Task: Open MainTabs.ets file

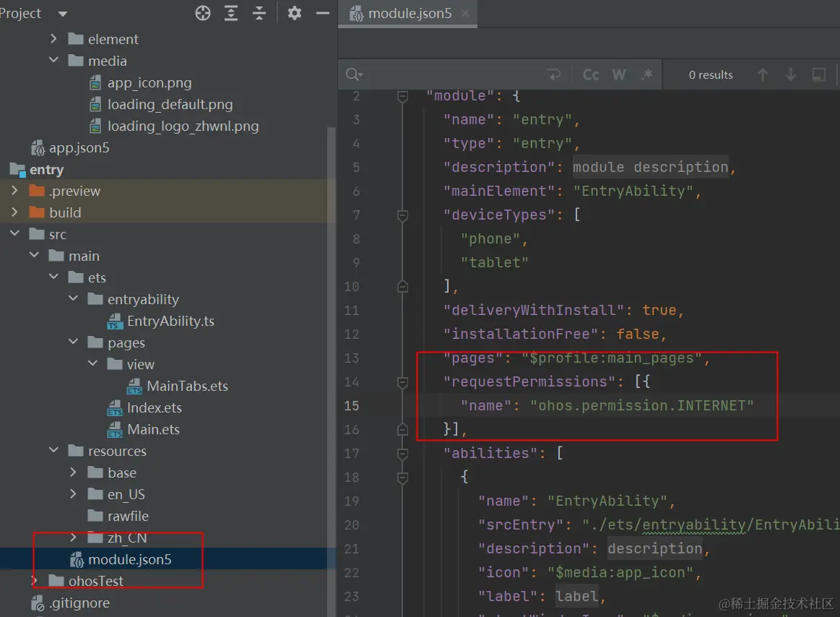Action: pyautogui.click(x=187, y=386)
